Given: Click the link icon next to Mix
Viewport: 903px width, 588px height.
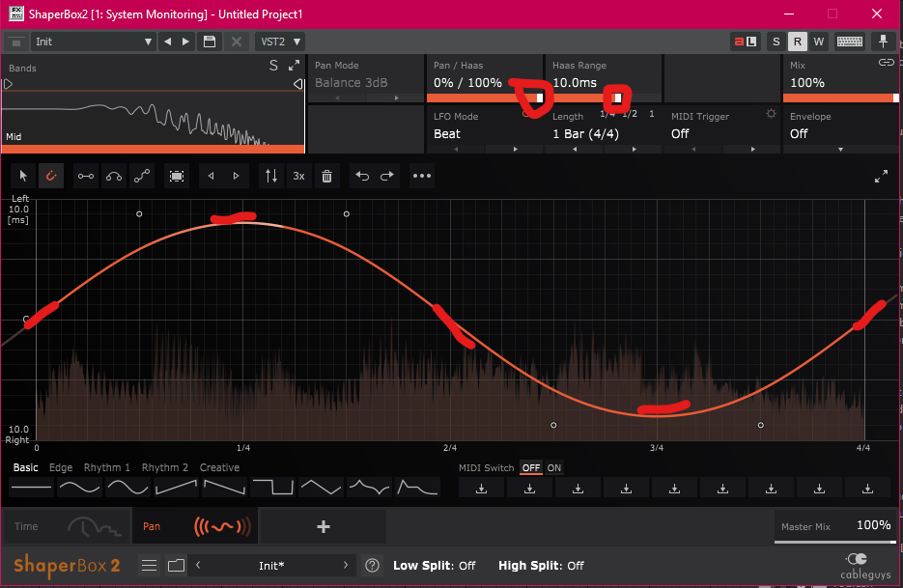Looking at the screenshot, I should (887, 62).
